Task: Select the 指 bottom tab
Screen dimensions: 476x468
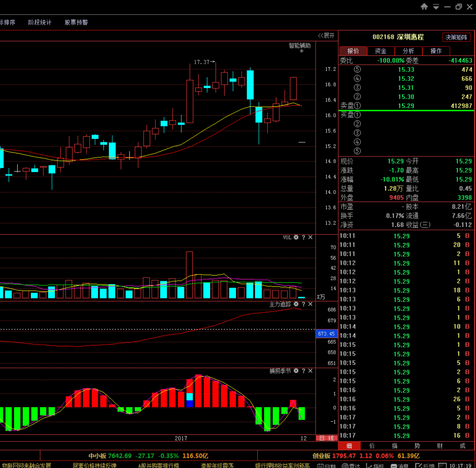Action: click(x=395, y=446)
